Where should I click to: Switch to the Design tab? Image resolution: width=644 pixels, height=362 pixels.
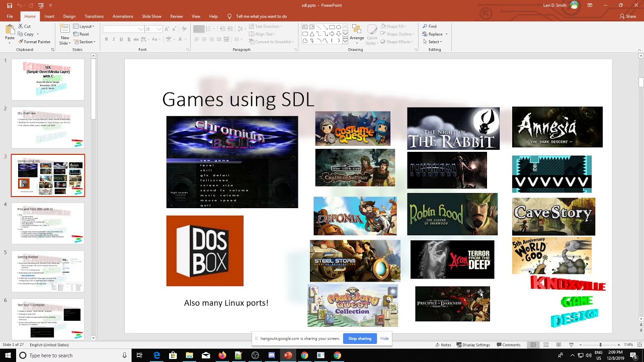coord(69,16)
